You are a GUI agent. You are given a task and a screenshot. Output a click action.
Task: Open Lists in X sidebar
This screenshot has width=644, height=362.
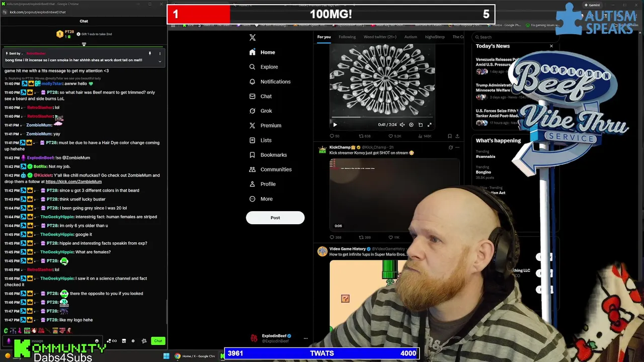(x=260, y=140)
